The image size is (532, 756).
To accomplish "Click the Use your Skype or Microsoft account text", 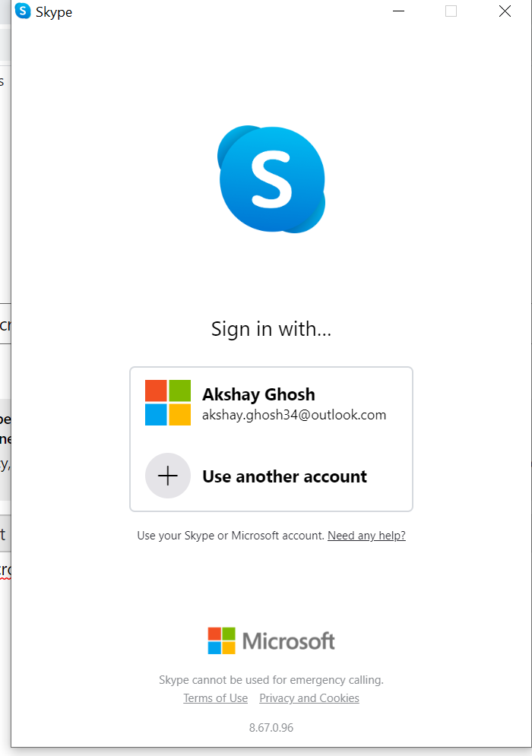I will click(x=230, y=536).
